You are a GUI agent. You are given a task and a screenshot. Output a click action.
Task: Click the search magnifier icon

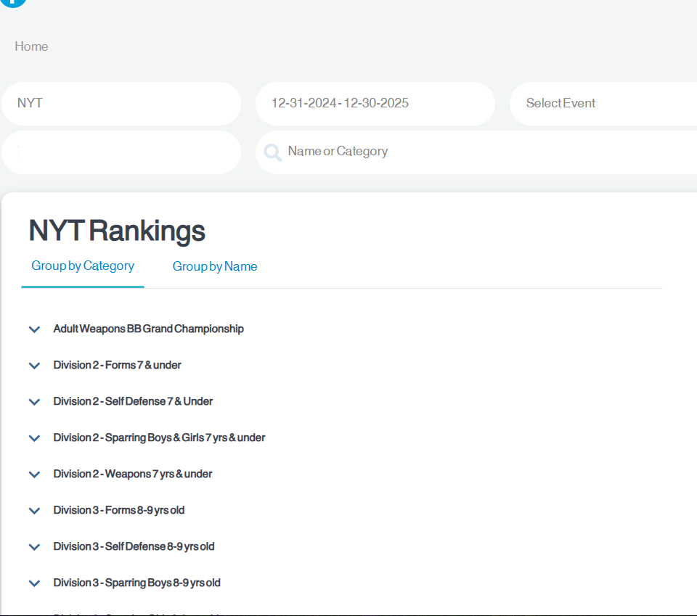coord(272,152)
